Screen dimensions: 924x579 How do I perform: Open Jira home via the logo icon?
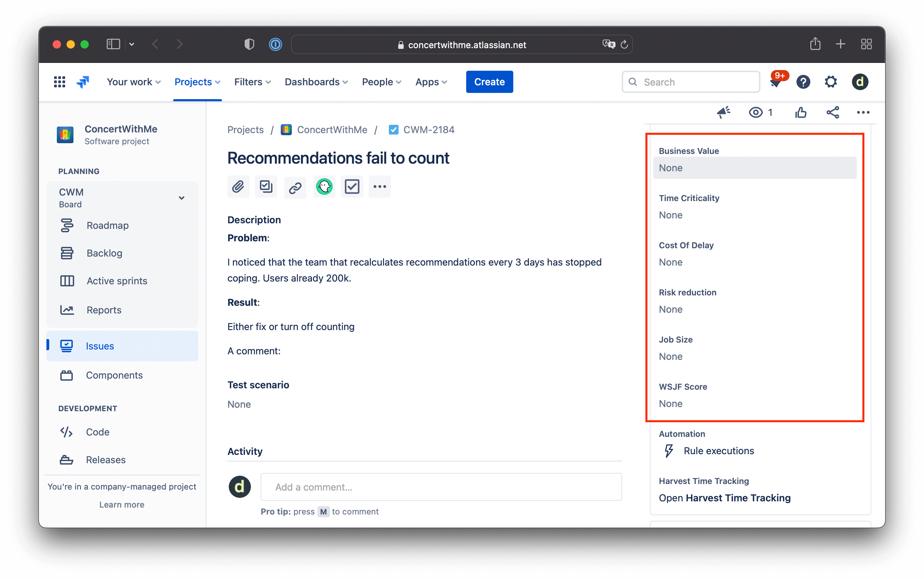point(83,81)
